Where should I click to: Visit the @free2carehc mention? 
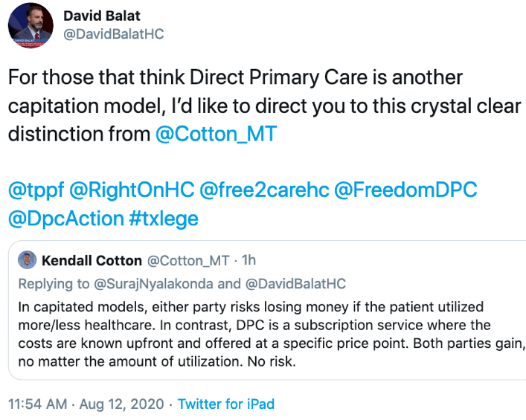coord(262,190)
